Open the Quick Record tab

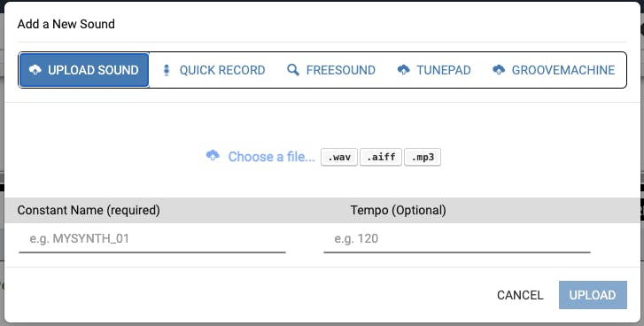coord(213,70)
